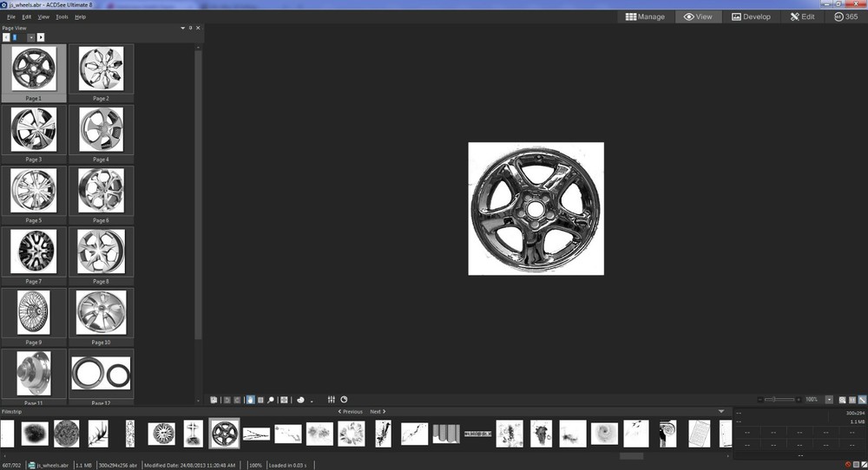Viewport: 868px width, 470px height.
Task: Open the Page View panel options arrow
Action: click(182, 28)
